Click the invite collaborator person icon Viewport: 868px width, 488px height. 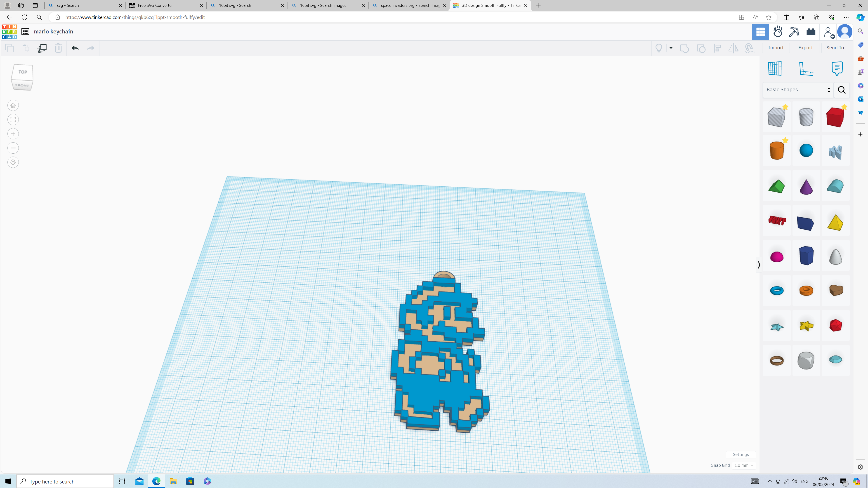[x=828, y=32]
